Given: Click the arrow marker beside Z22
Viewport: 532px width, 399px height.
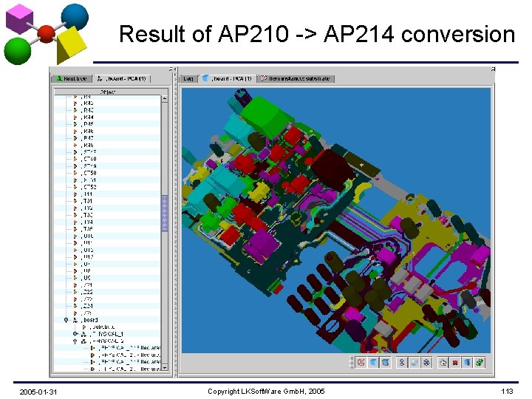Looking at the screenshot, I should coord(75,292).
